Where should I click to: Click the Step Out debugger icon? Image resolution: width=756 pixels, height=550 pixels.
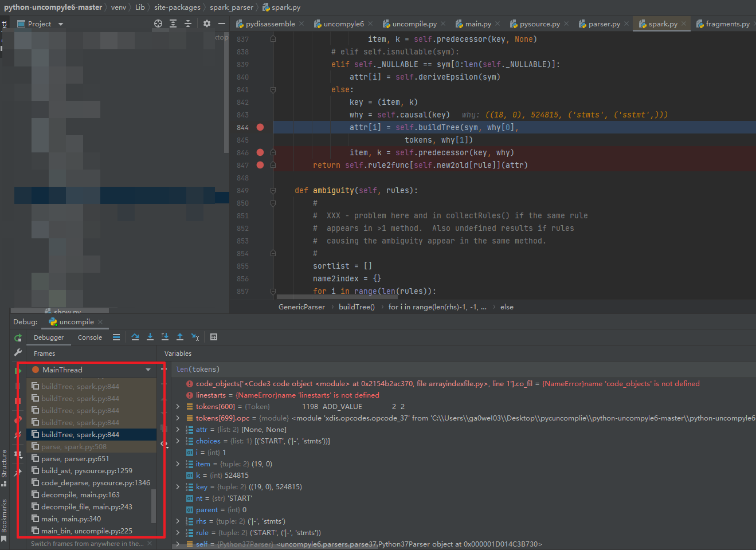[180, 337]
